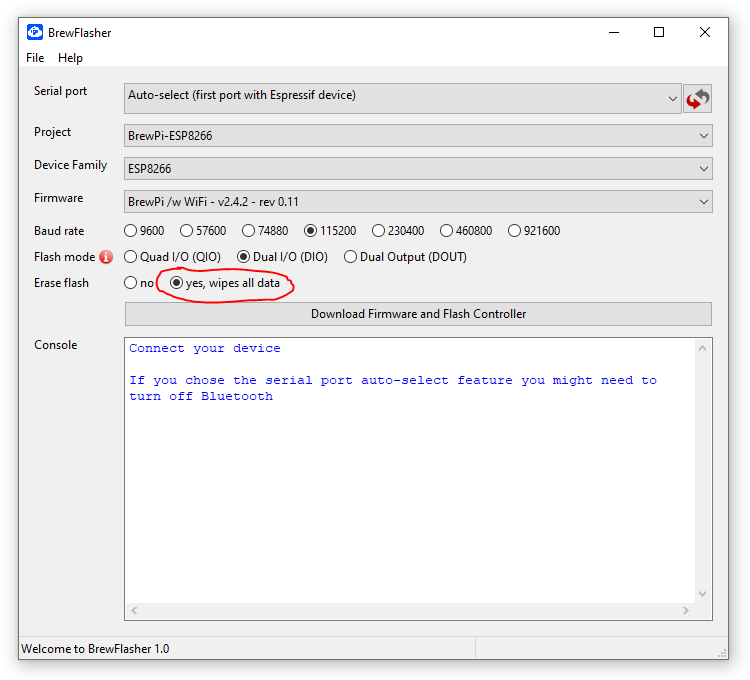Open the Help menu

pyautogui.click(x=70, y=58)
